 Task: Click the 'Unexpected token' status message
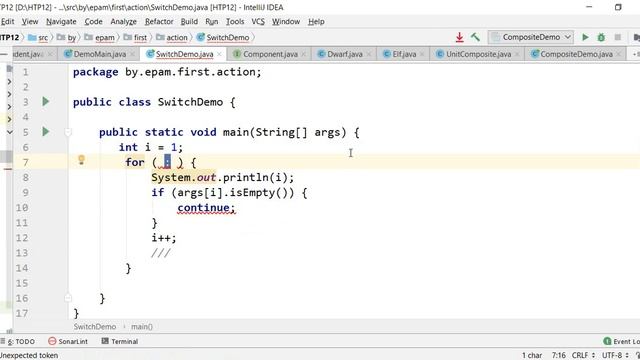29,355
